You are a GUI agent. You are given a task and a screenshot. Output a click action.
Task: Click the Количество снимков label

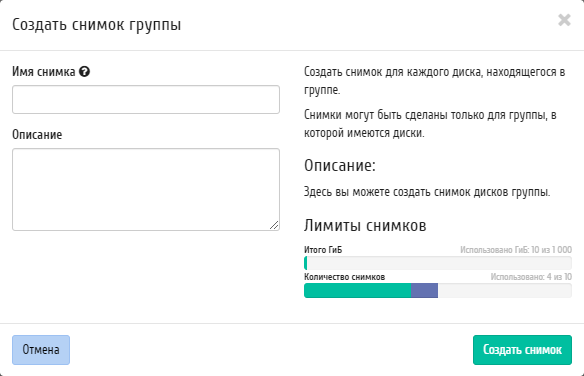coord(345,277)
